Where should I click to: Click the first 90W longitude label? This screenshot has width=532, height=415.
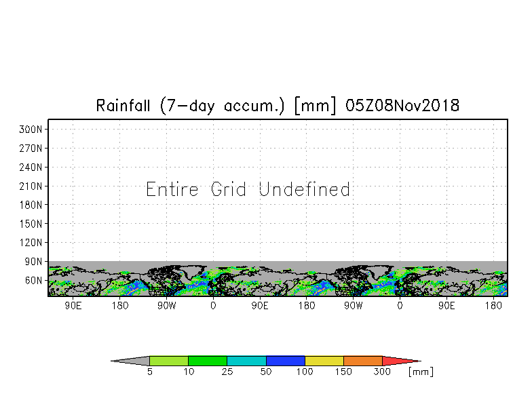point(167,305)
